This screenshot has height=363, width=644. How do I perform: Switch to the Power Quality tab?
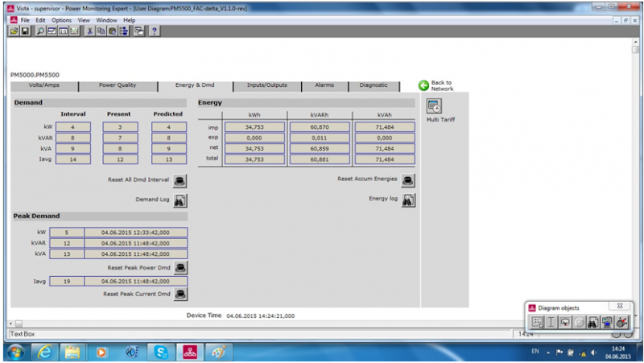(118, 85)
